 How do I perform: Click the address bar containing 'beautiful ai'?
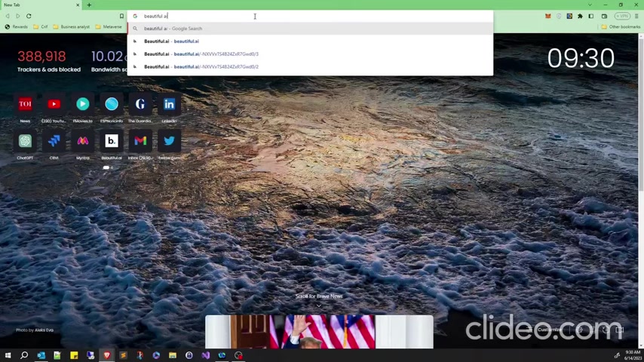coord(310,16)
